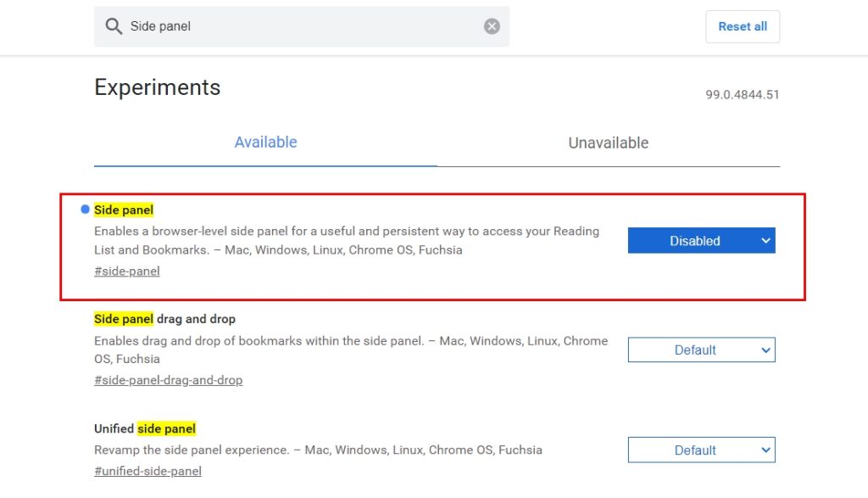Viewport: 868px width, 498px height.
Task: Open the #side-panel-drag-and-drop link
Action: (169, 380)
